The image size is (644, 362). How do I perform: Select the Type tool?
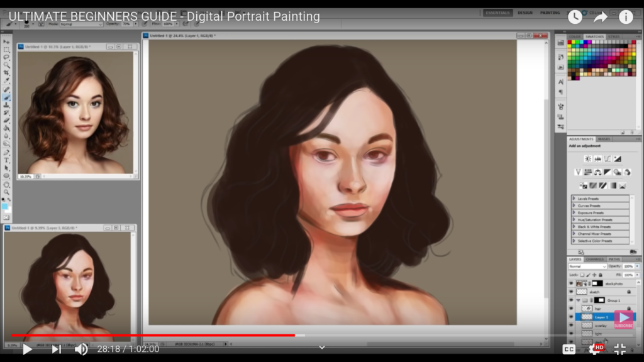pos(6,160)
